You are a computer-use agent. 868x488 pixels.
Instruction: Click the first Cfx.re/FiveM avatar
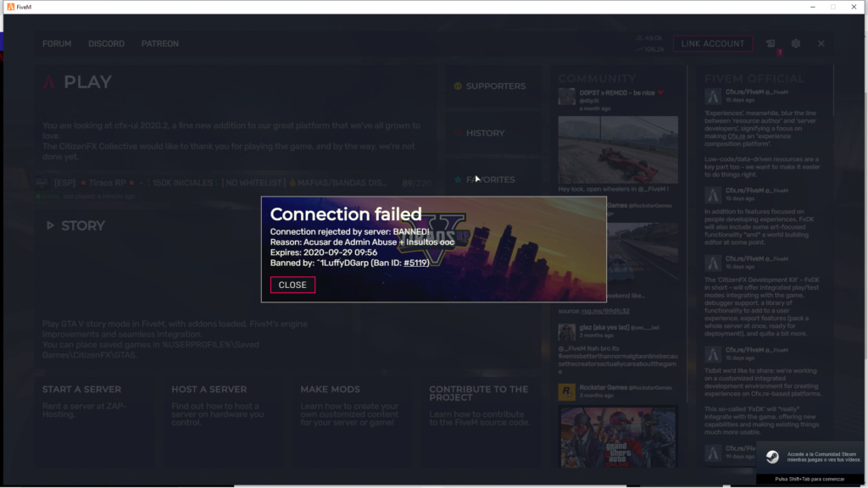[713, 97]
